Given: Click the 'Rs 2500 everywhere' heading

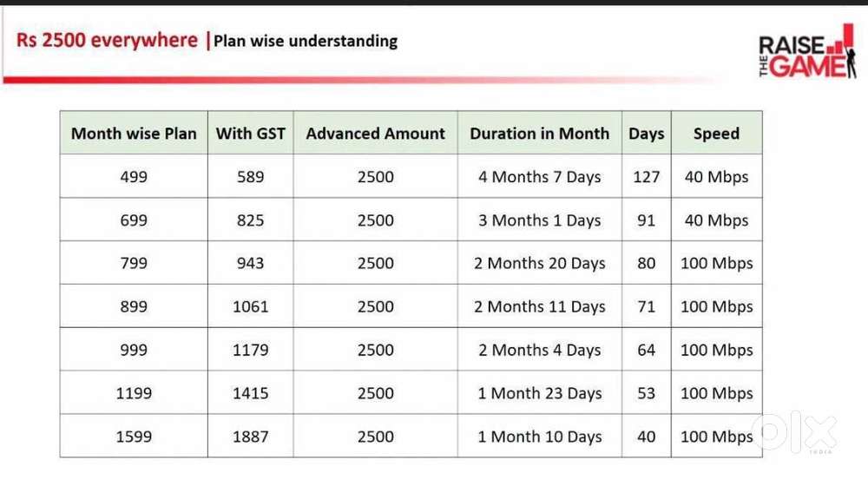Looking at the screenshot, I should click(107, 41).
